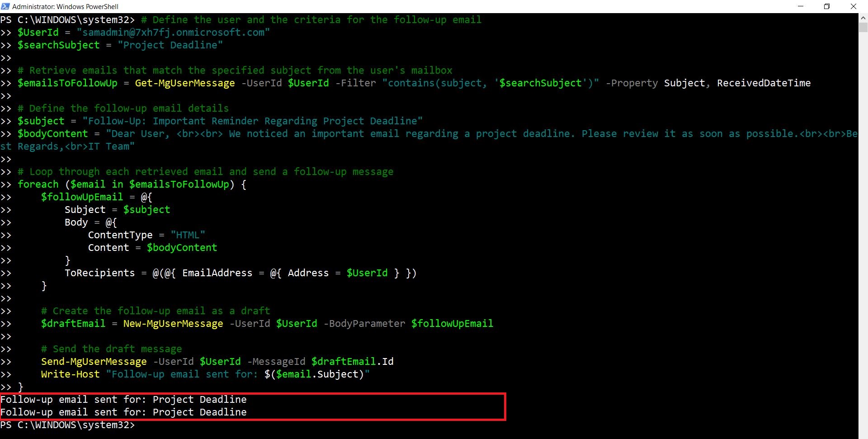Click the Get-MgUserMessage cmdlet text
The image size is (868, 439).
coord(185,83)
